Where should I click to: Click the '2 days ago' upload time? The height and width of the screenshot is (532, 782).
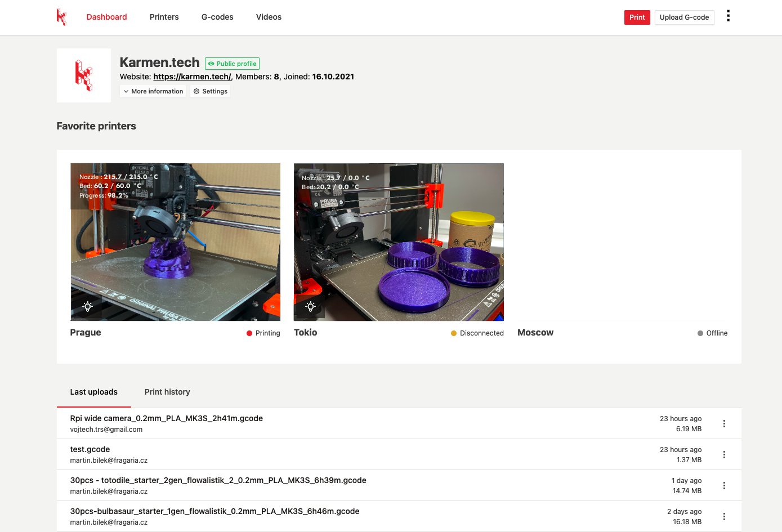tap(685, 512)
